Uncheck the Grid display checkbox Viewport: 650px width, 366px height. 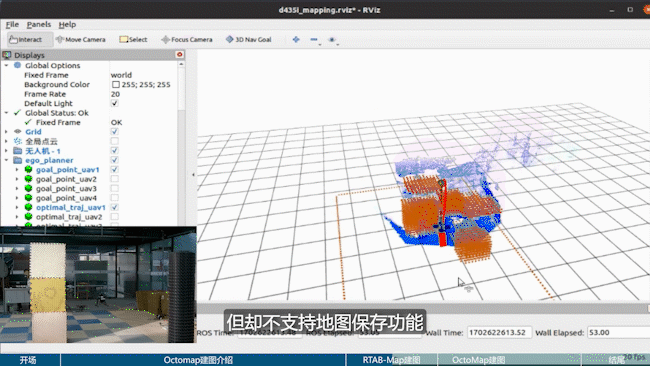[x=115, y=131]
